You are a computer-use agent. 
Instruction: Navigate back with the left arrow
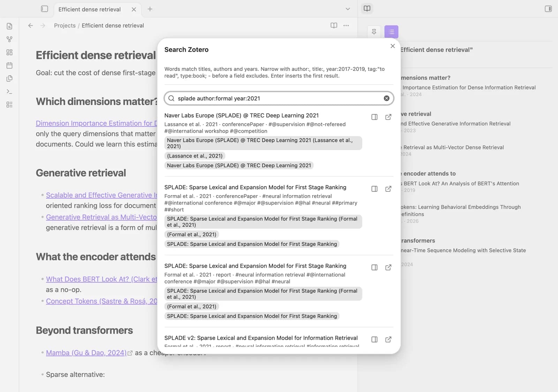pyautogui.click(x=31, y=25)
